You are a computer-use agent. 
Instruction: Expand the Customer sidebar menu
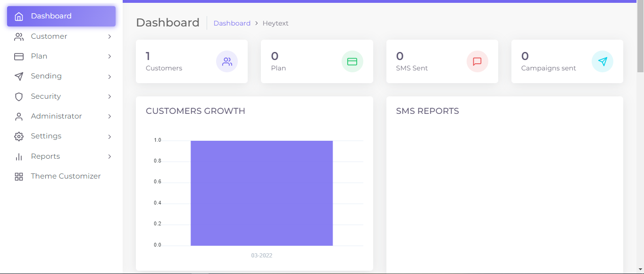point(109,36)
